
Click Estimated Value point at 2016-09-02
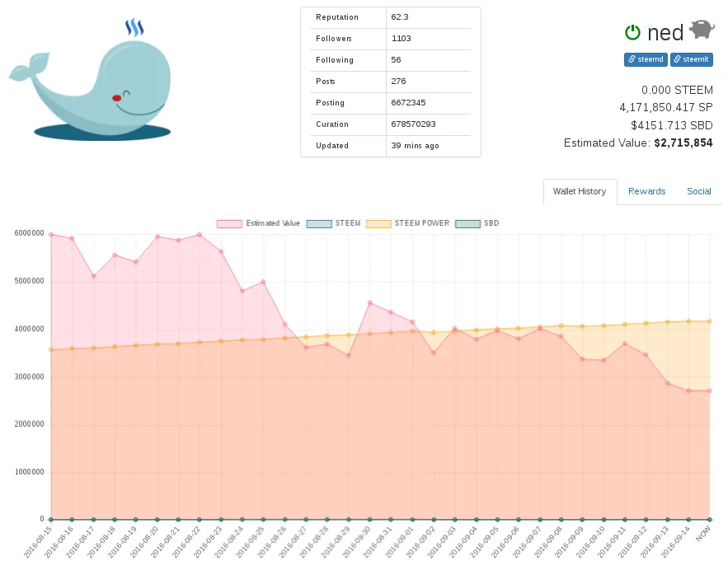pyautogui.click(x=434, y=353)
